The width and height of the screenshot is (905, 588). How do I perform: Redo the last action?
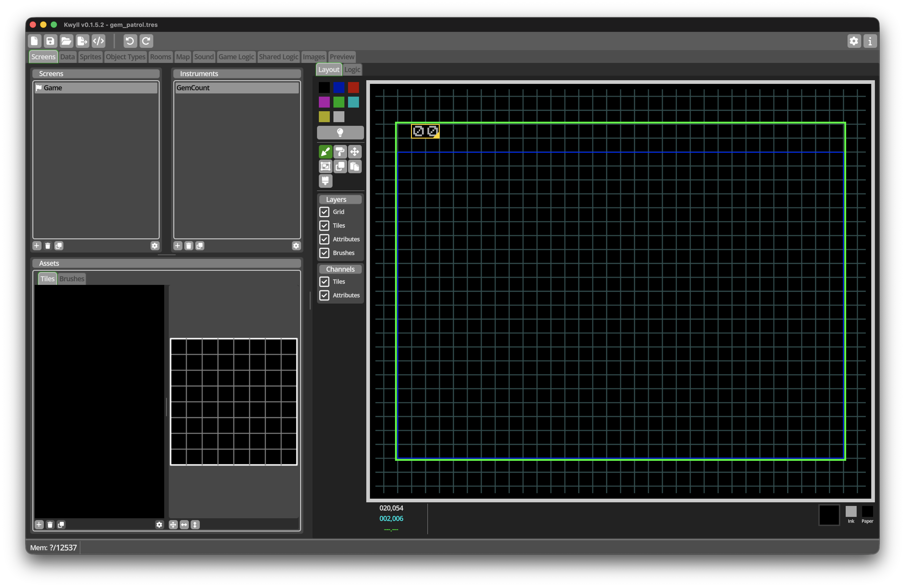coord(146,41)
